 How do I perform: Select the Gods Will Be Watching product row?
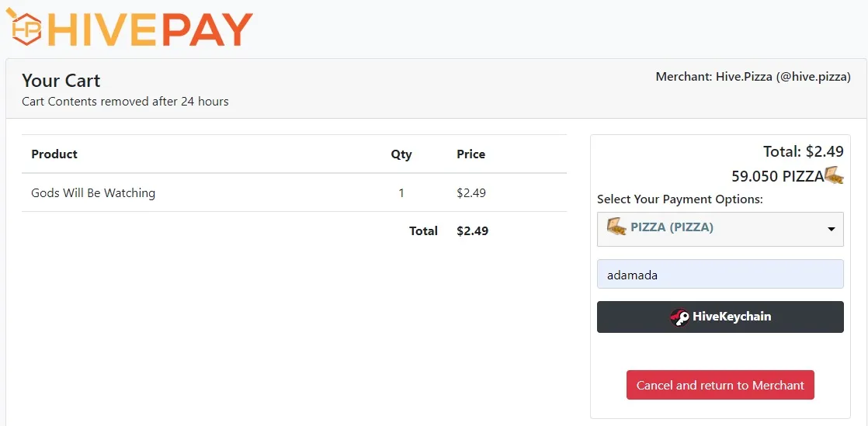tap(294, 193)
